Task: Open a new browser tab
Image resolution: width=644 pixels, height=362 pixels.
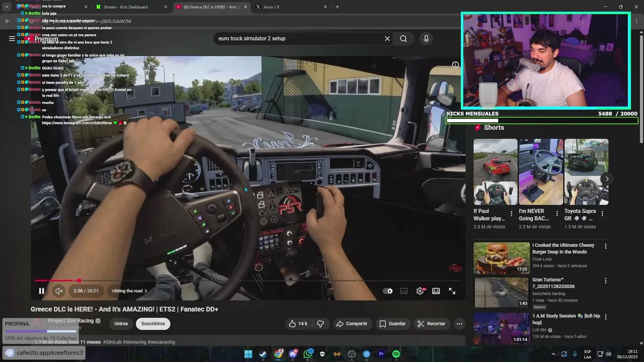Action: (337, 7)
